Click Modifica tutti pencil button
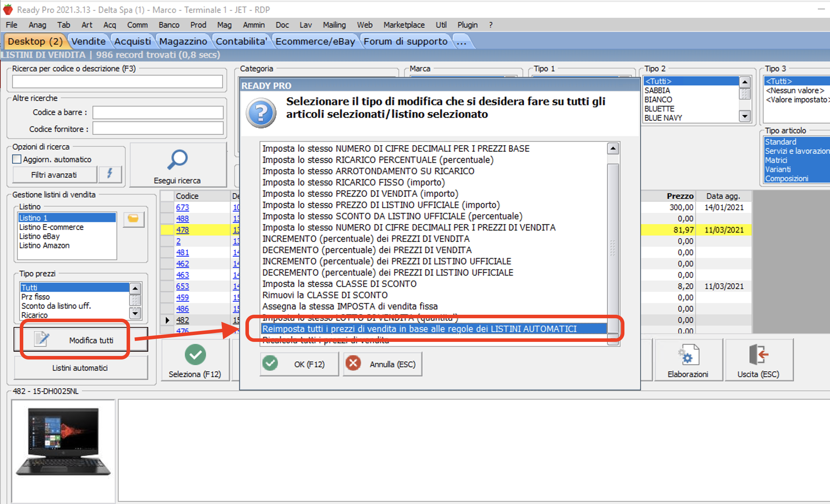 pyautogui.click(x=81, y=340)
